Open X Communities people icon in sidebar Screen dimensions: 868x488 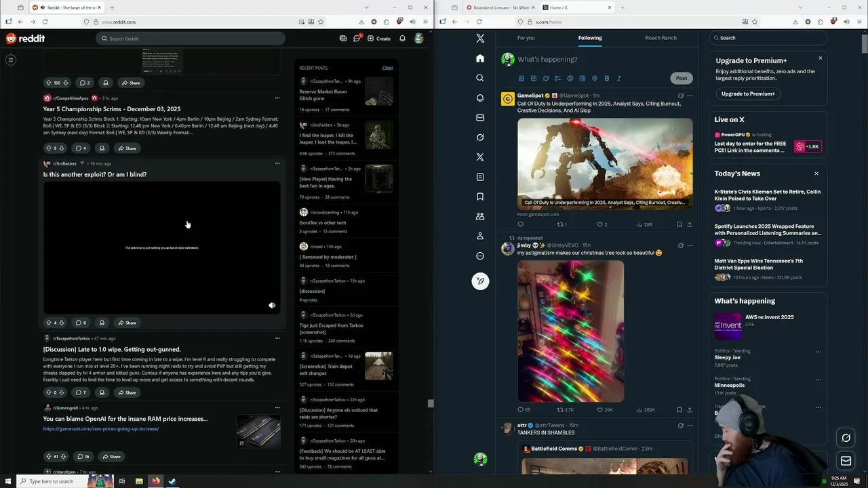click(480, 216)
